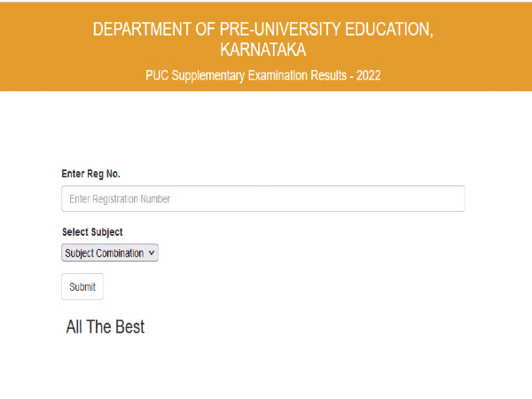This screenshot has height=399, width=532.
Task: Click the word "KARNATAKA" in the header
Action: (262, 51)
